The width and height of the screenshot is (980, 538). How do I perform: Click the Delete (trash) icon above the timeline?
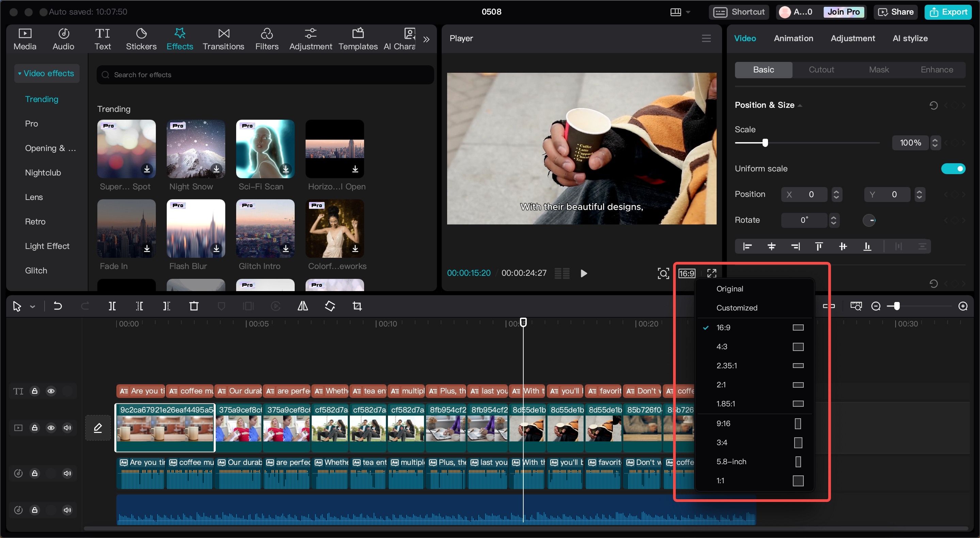click(x=194, y=306)
